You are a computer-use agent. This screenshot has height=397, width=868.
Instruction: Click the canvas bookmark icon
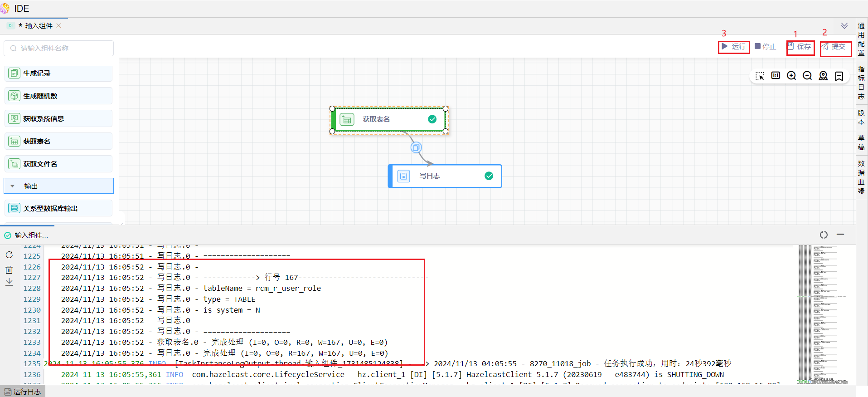click(839, 76)
